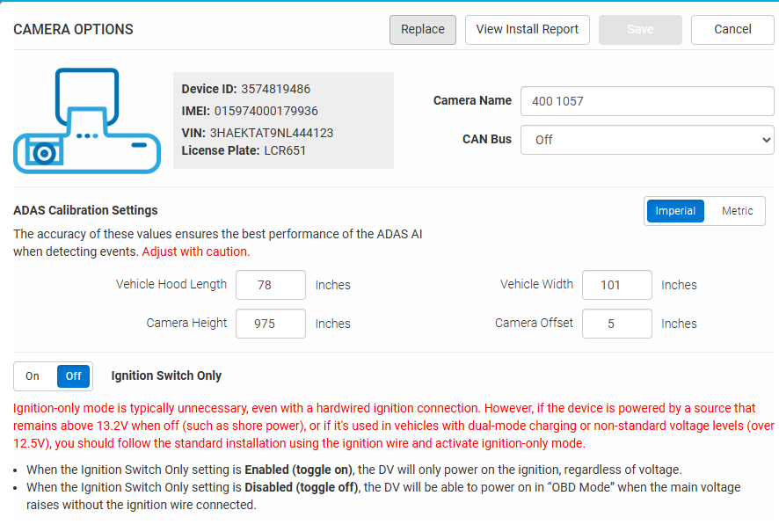Click the License Plate value LCR651
The width and height of the screenshot is (779, 532).
coord(284,150)
